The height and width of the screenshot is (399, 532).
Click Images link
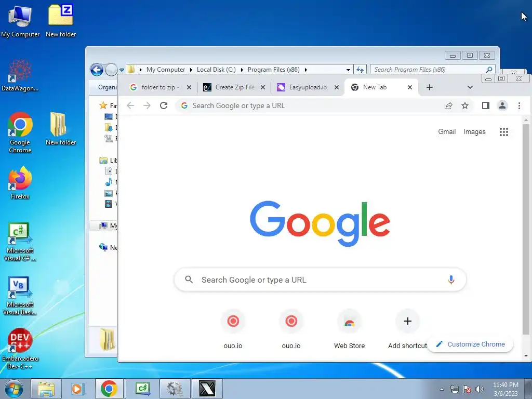[x=474, y=131]
